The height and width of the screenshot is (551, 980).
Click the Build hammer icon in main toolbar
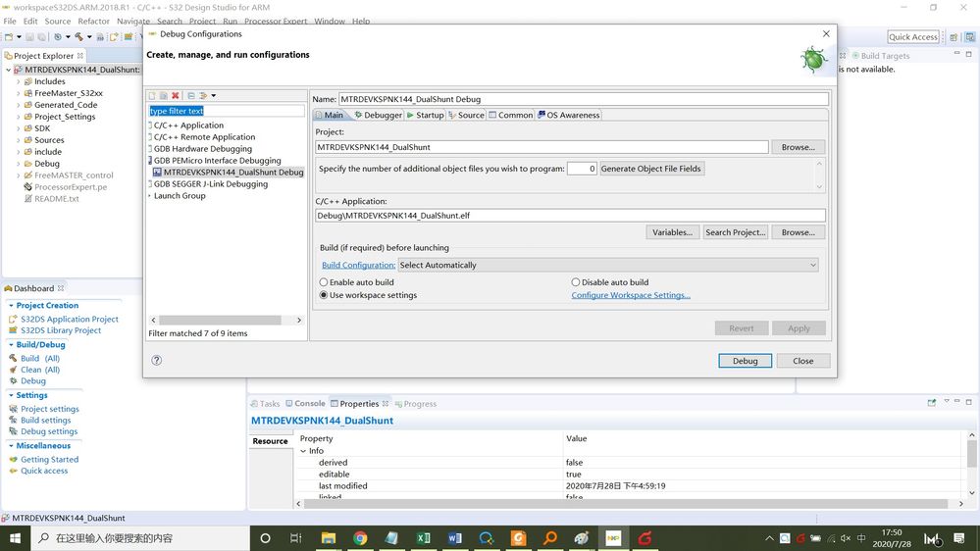pos(78,37)
